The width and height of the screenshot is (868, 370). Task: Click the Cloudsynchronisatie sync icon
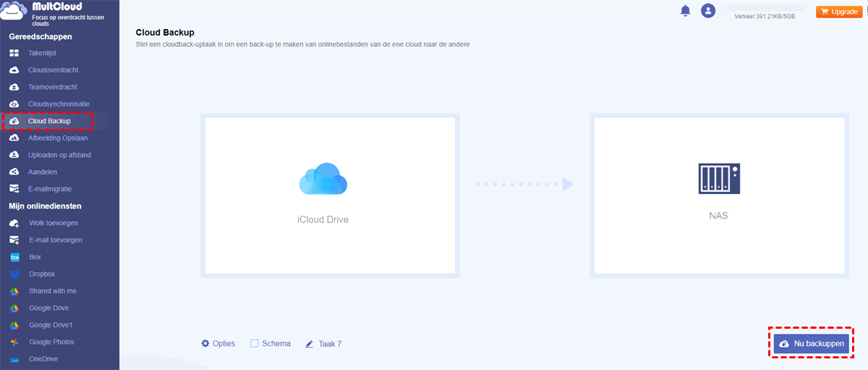(14, 104)
